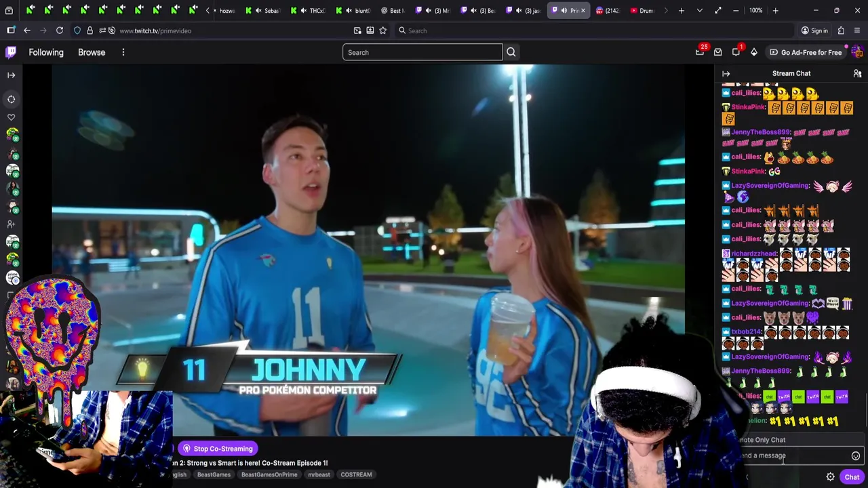
Task: Open the Twitch home logo
Action: tap(11, 52)
